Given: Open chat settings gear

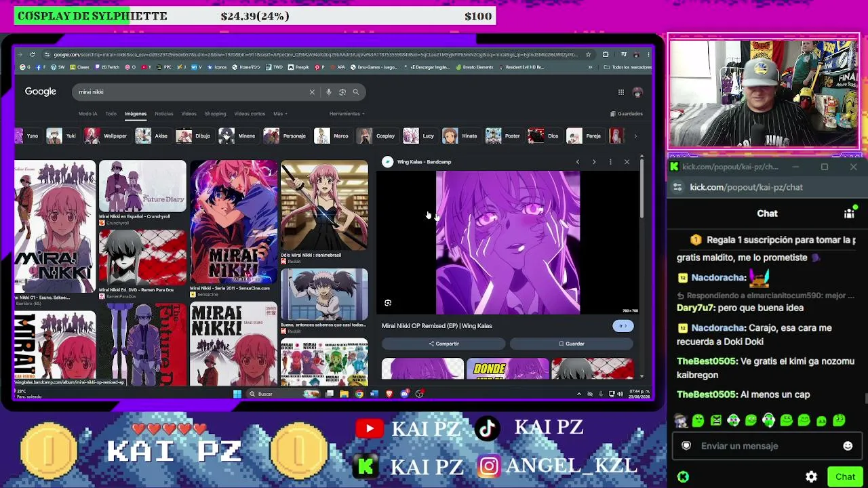Looking at the screenshot, I should (811, 477).
